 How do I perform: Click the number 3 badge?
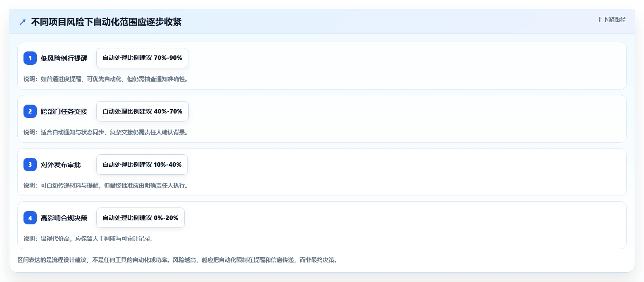30,164
